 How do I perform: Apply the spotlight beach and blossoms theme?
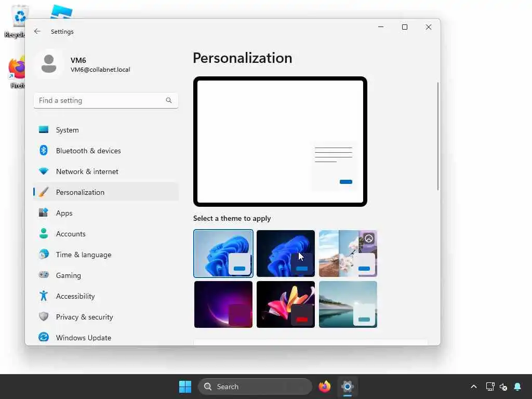348,254
